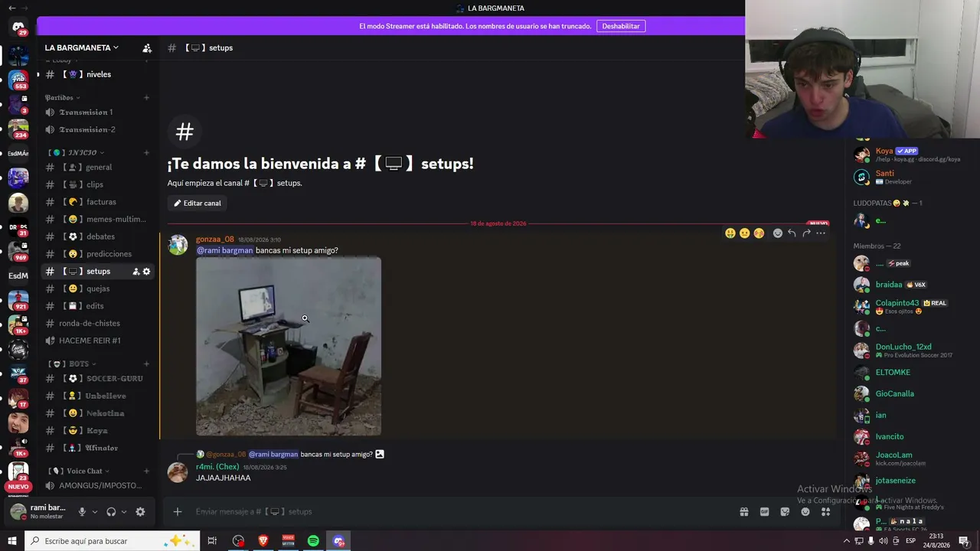Open the rami bar... user status panel
Screen dimensions: 980x551
[x=40, y=511]
